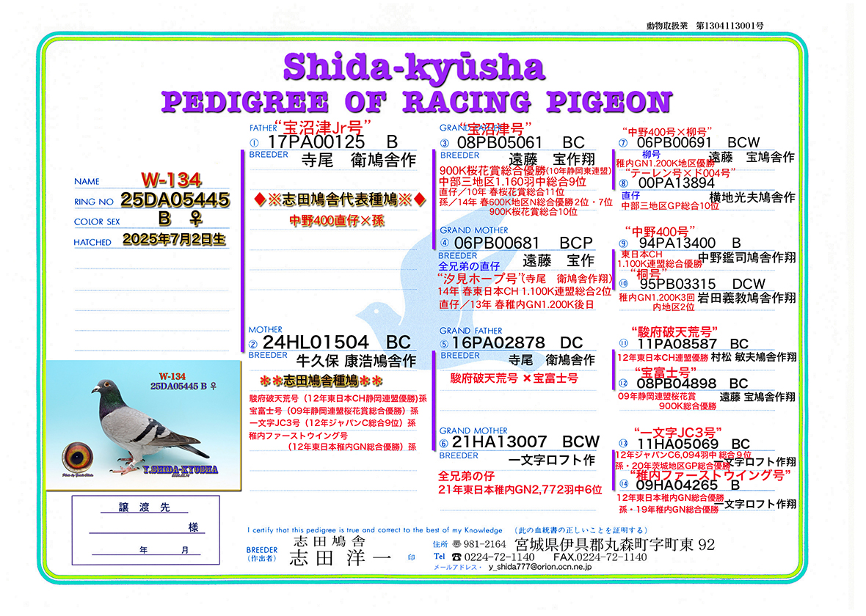Select circled number 3 beside 08PB05061
The height and width of the screenshot is (616, 866).
pos(444,143)
